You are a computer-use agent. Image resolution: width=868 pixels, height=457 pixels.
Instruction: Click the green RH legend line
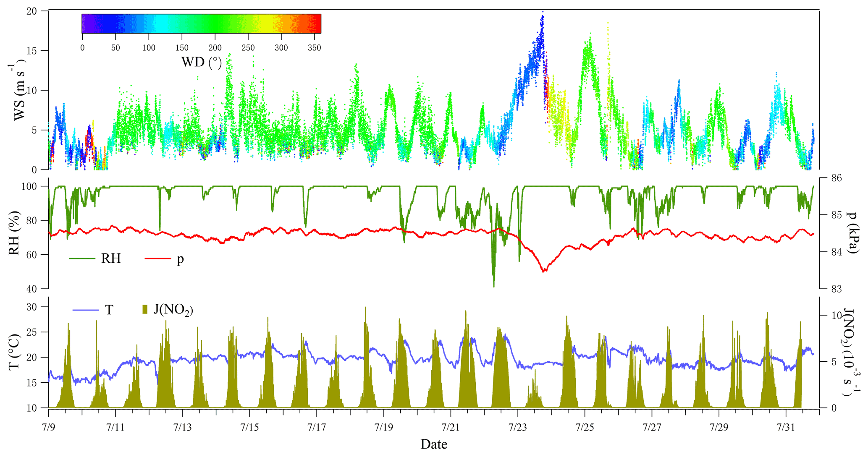82,259
